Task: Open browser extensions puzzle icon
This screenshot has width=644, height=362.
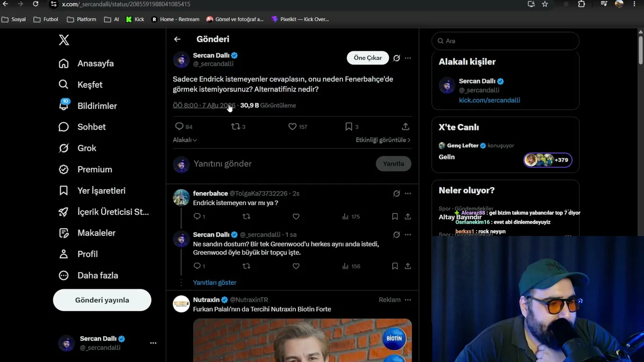Action: click(x=582, y=4)
